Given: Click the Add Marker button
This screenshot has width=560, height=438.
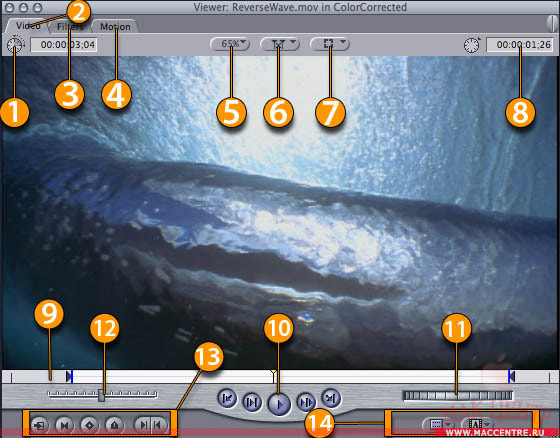Looking at the screenshot, I should coord(114,425).
